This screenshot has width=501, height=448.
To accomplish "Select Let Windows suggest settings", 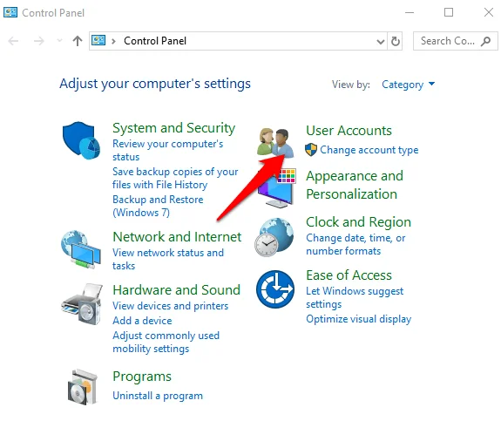I will [x=355, y=297].
